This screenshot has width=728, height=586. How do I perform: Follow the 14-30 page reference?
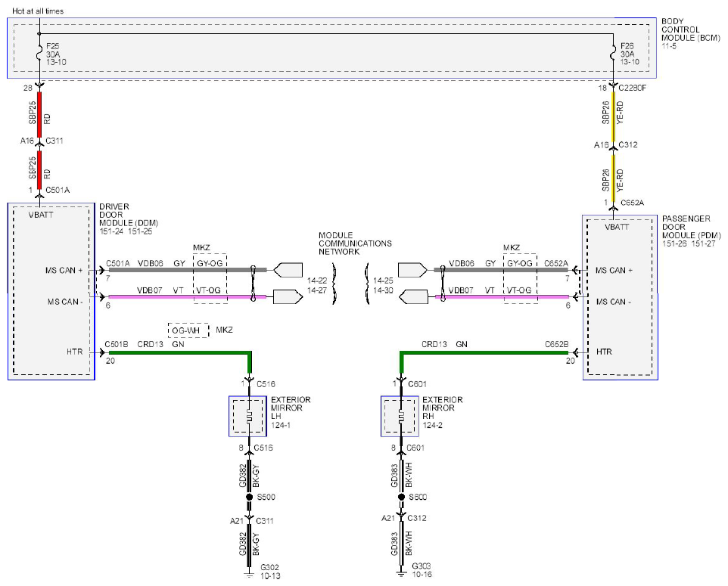pos(384,290)
